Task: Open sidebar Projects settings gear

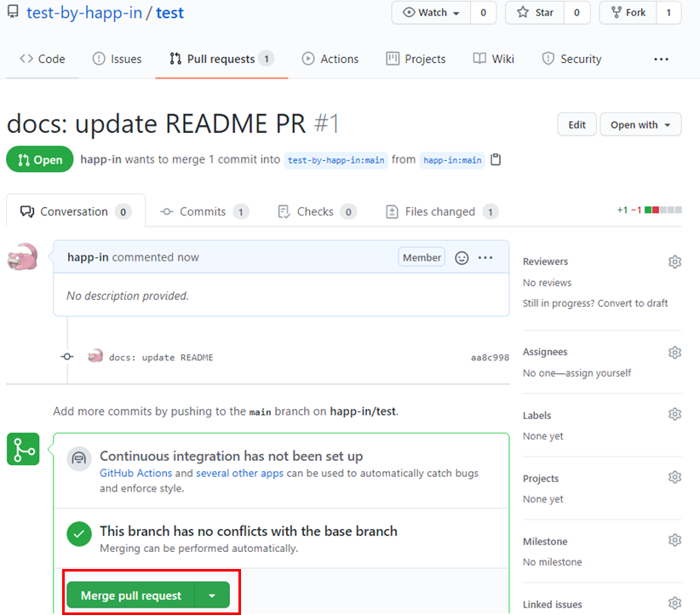Action: (x=674, y=477)
